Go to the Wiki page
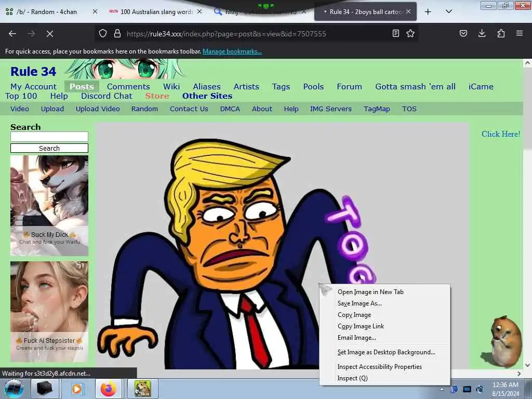Image resolution: width=532 pixels, height=399 pixels. 171,87
